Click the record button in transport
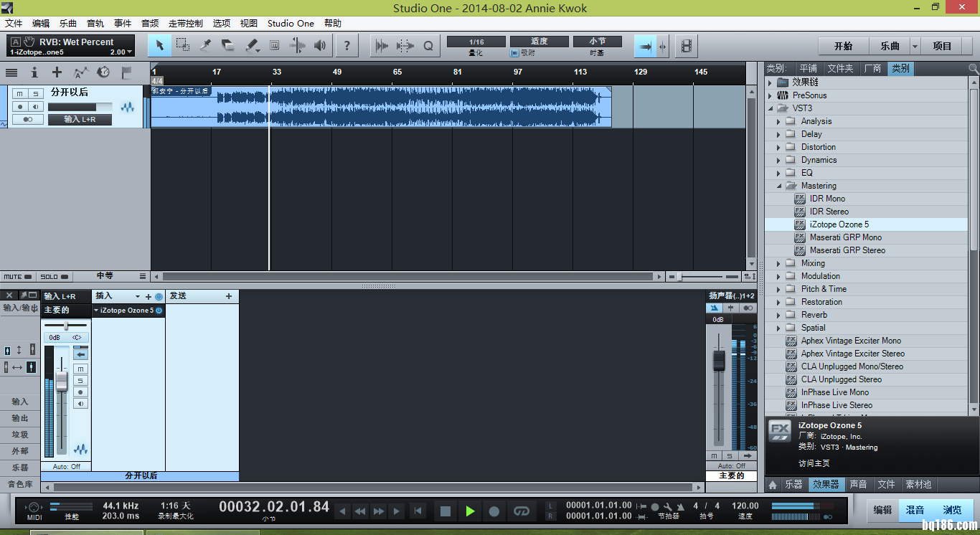980x535 pixels. pos(494,511)
